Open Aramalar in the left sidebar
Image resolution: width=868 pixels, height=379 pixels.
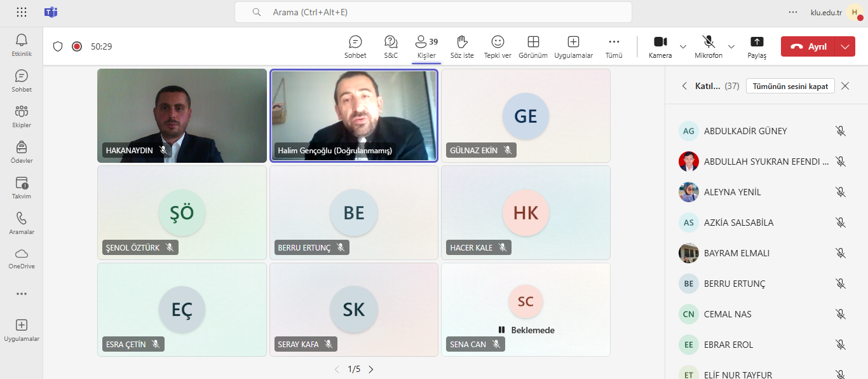(22, 223)
